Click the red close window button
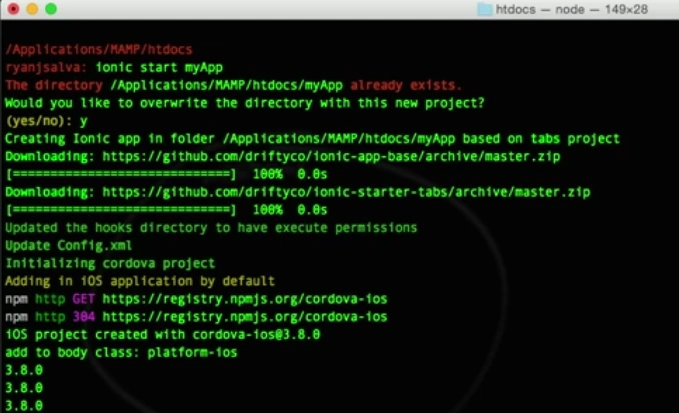Image resolution: width=679 pixels, height=413 pixels. tap(13, 9)
